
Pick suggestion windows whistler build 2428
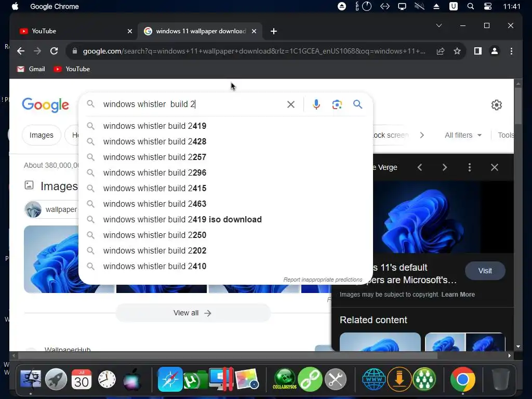pyautogui.click(x=225, y=141)
